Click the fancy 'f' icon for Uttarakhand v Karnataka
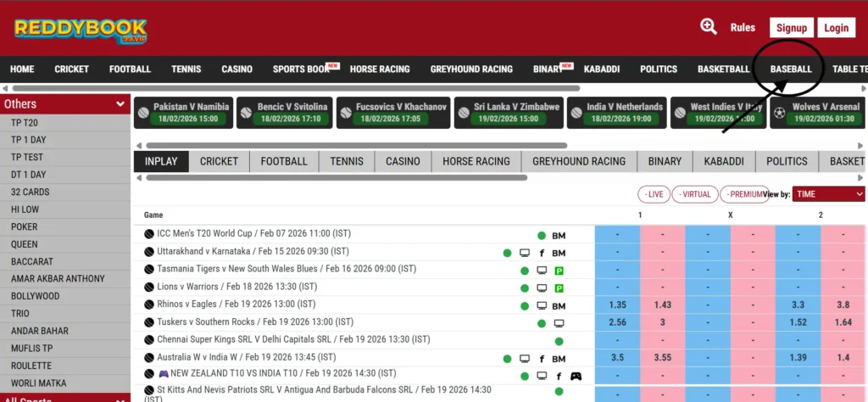 542,253
